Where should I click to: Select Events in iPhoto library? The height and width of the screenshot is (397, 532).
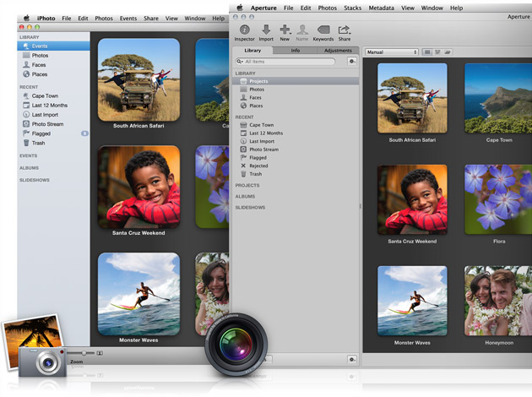tap(53, 46)
